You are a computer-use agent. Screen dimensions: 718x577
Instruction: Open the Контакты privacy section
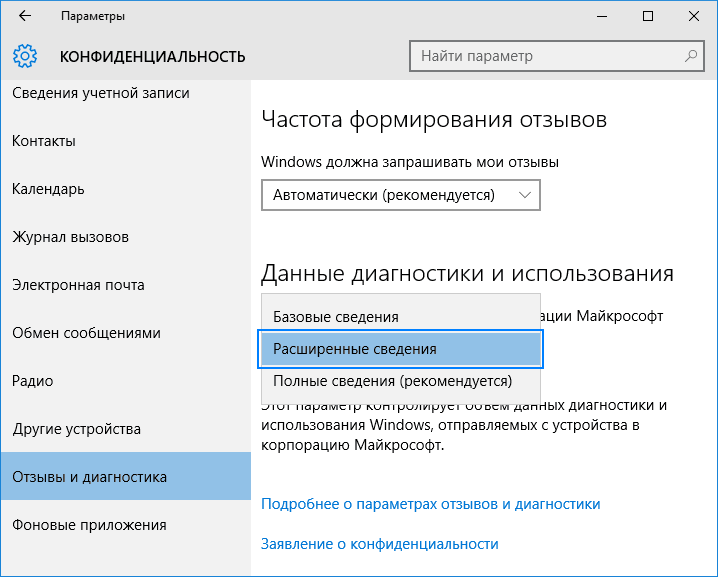click(x=44, y=141)
